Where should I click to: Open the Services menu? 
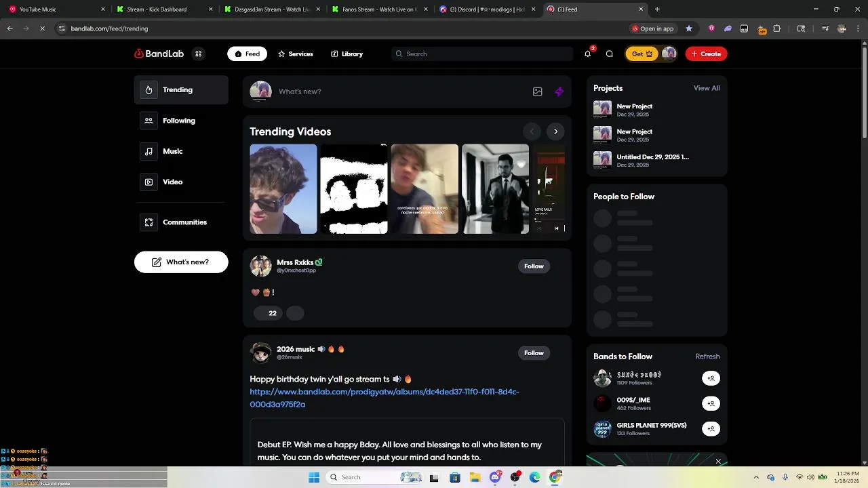click(x=295, y=54)
